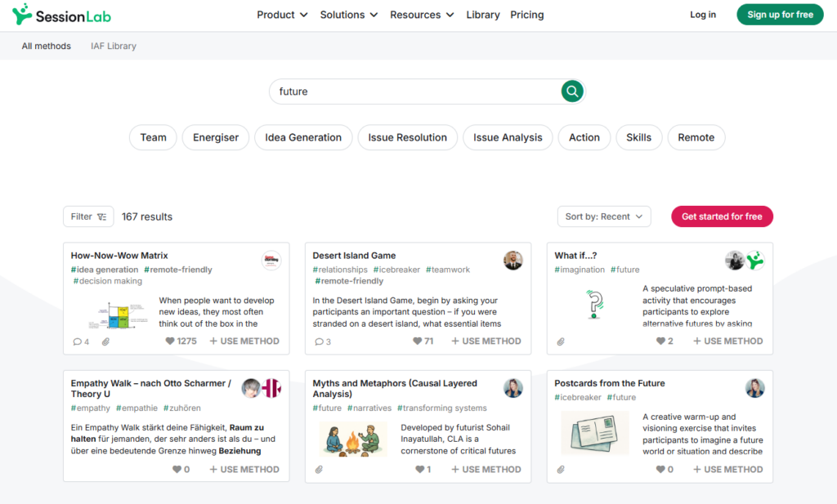Image resolution: width=837 pixels, height=504 pixels.
Task: Switch to the IAF Library tab
Action: [114, 46]
